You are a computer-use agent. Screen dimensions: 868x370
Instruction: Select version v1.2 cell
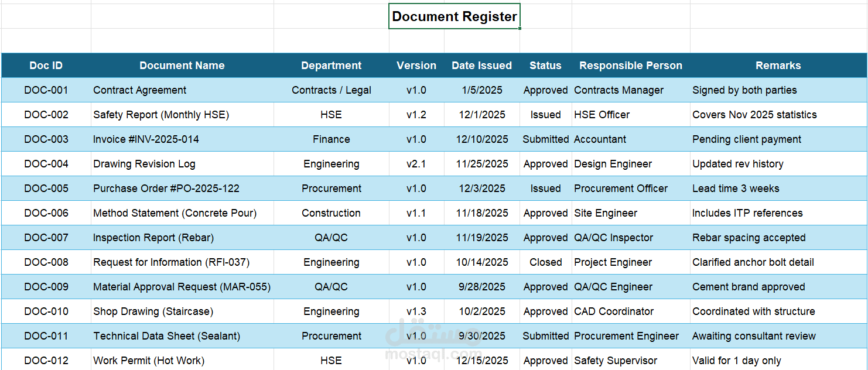[x=416, y=115]
